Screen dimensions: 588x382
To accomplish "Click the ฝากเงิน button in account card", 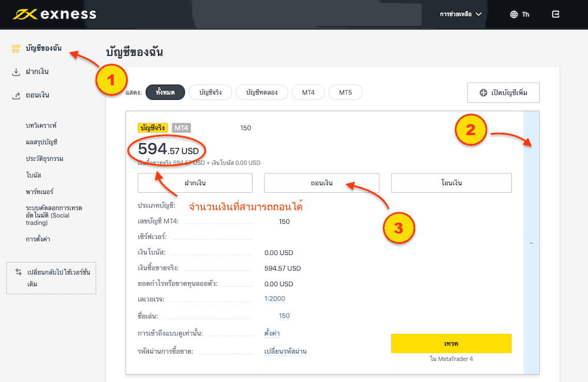I will (x=195, y=183).
